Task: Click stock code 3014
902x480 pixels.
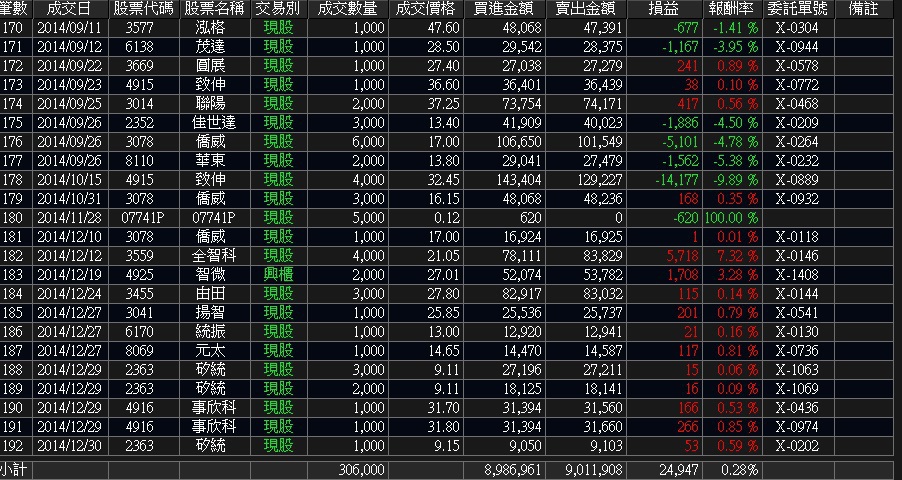Action: coord(139,104)
